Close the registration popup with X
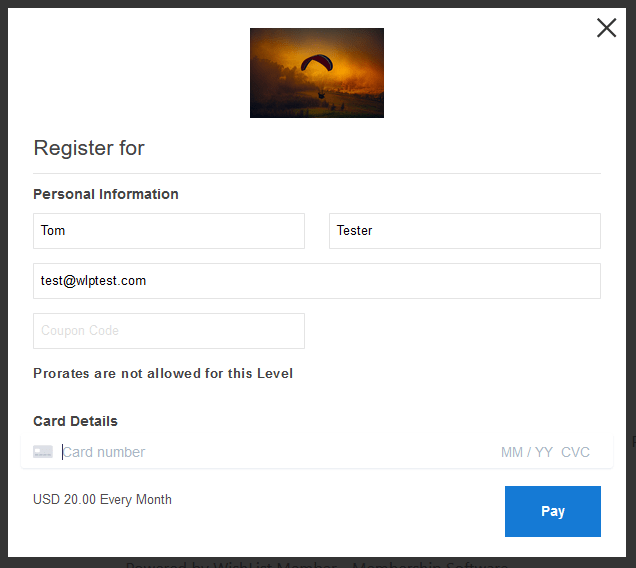Viewport: 636px width, 568px height. (606, 28)
